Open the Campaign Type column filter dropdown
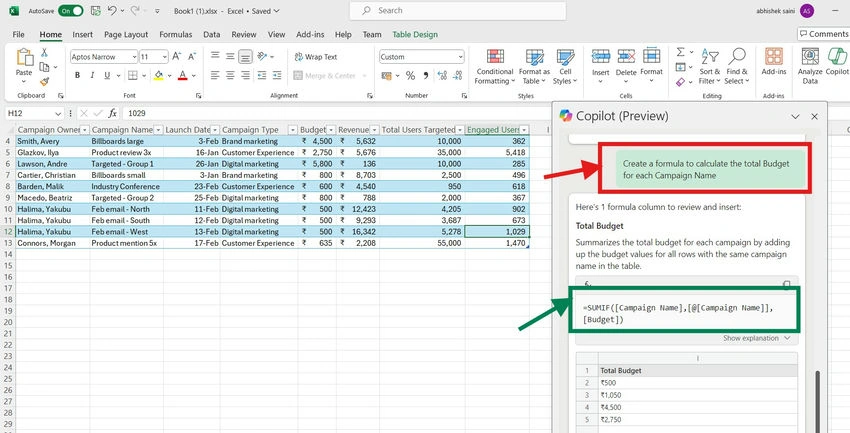850x433 pixels. click(x=292, y=130)
